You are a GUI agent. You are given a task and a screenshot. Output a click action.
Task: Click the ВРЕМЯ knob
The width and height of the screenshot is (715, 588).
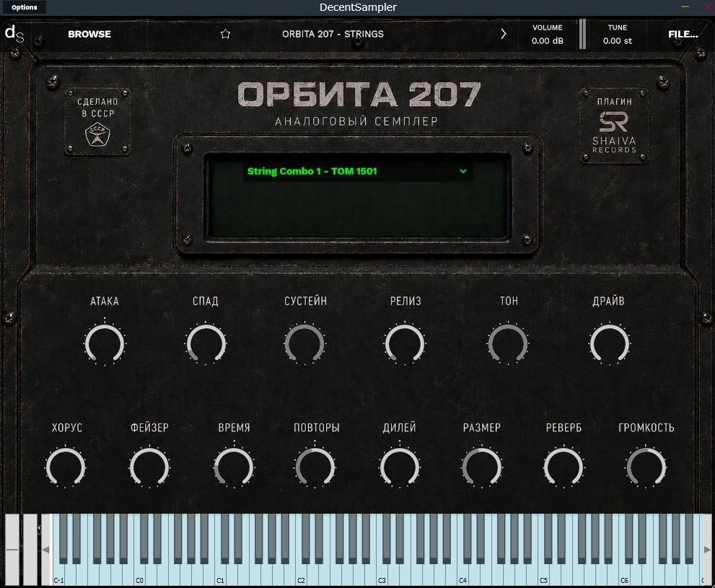(234, 468)
